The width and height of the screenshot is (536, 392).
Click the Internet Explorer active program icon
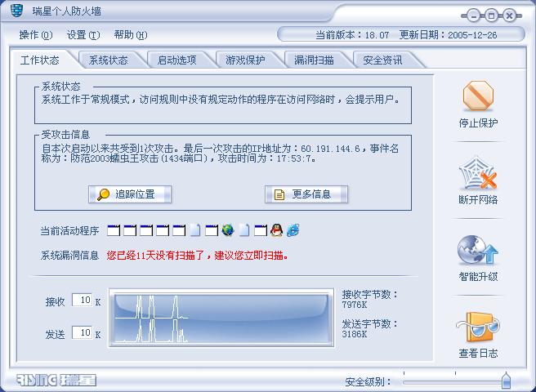(x=293, y=230)
